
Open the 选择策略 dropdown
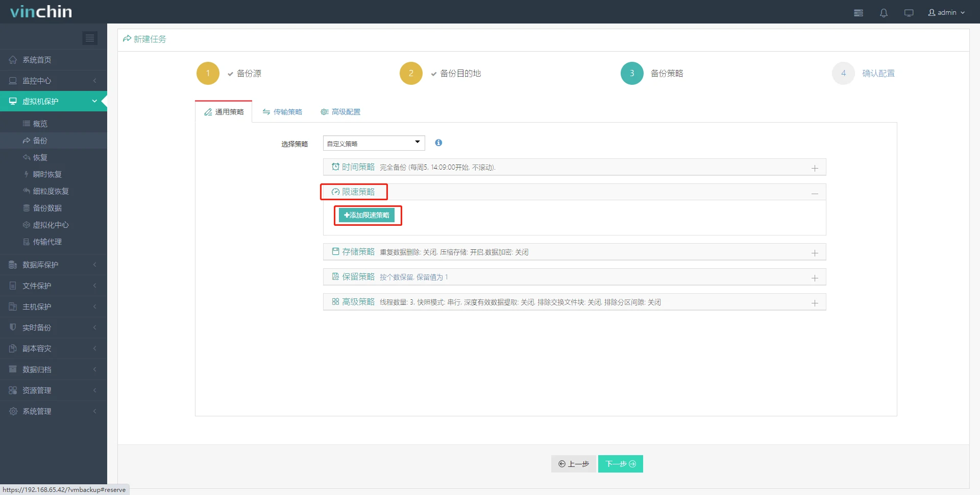click(x=374, y=143)
